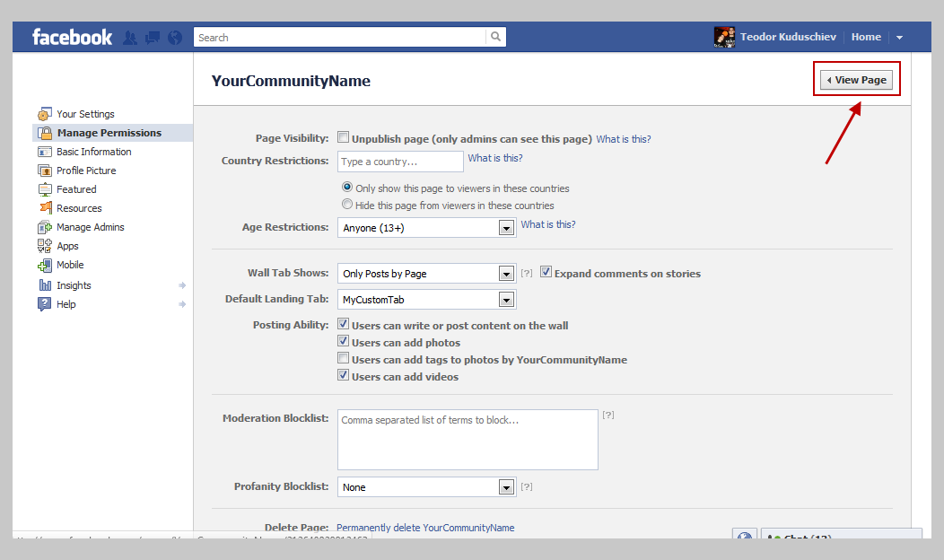Click help [?] beside Profanity Blocklist
Image resolution: width=944 pixels, height=560 pixels.
click(527, 486)
